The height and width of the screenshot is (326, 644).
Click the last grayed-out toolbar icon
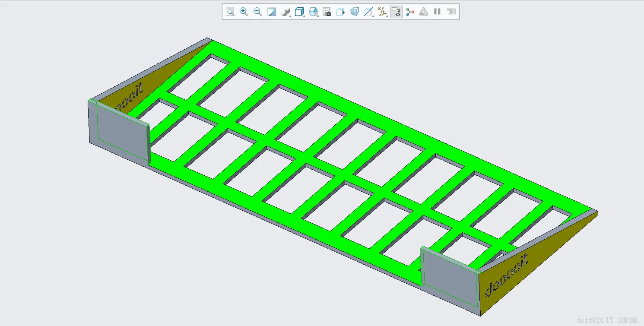451,12
